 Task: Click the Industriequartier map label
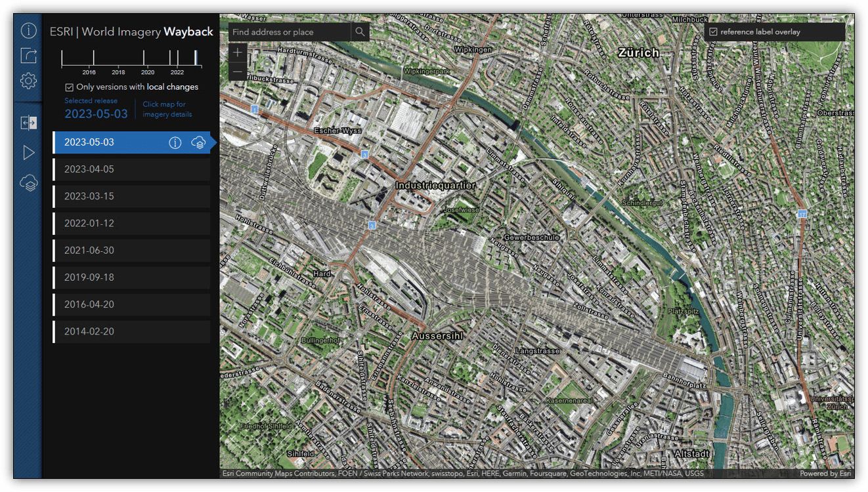(435, 186)
